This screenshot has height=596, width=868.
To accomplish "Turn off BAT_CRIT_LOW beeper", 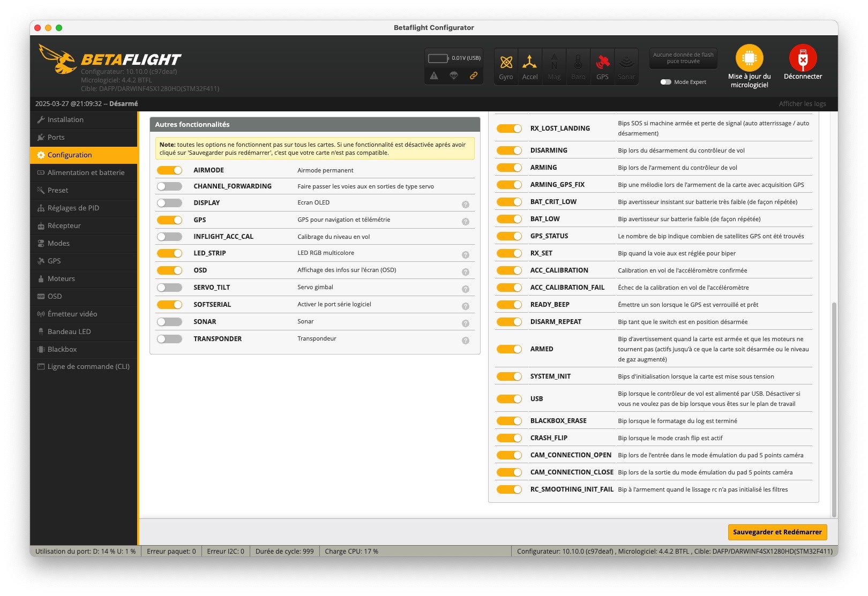I will [509, 202].
